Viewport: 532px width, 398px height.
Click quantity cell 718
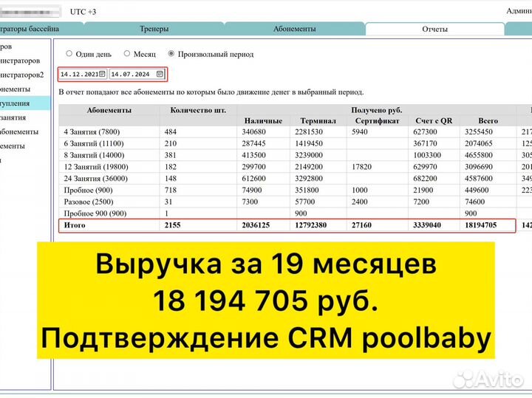click(x=171, y=191)
